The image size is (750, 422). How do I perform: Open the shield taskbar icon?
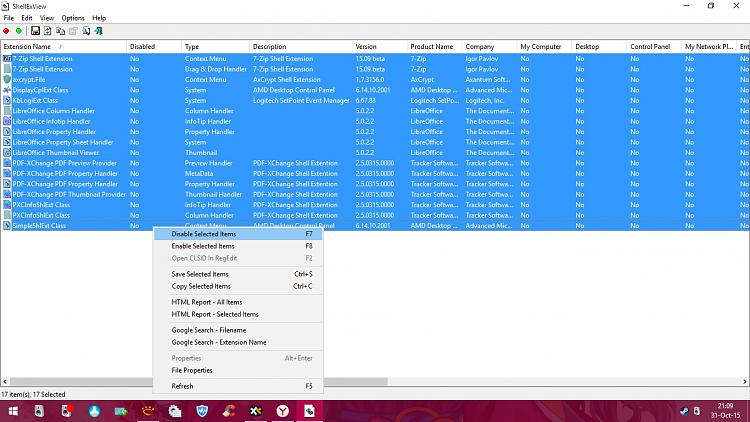click(x=202, y=411)
